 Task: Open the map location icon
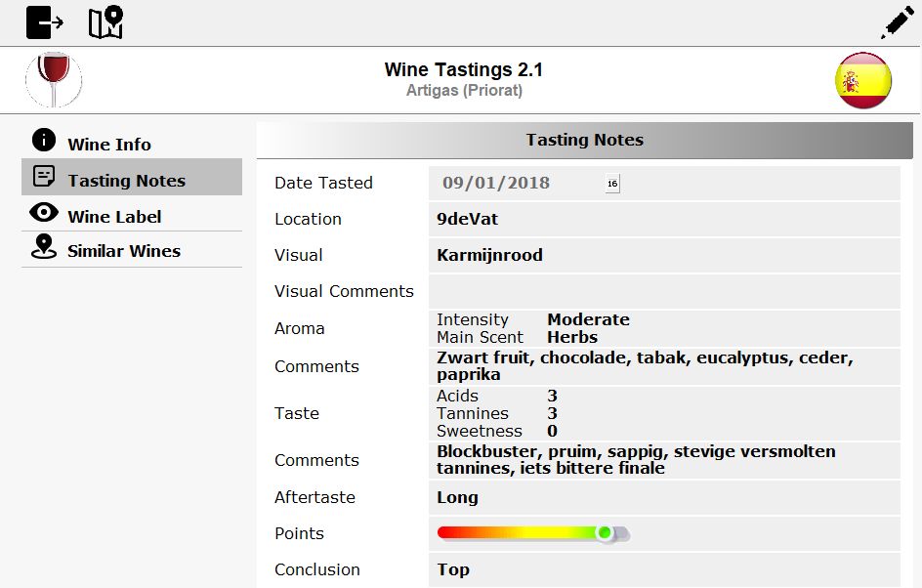105,22
